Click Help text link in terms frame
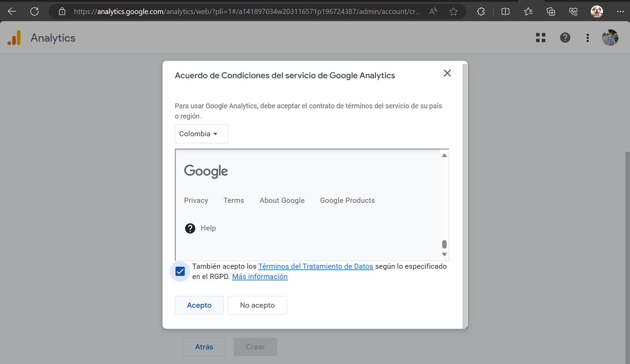 click(208, 228)
